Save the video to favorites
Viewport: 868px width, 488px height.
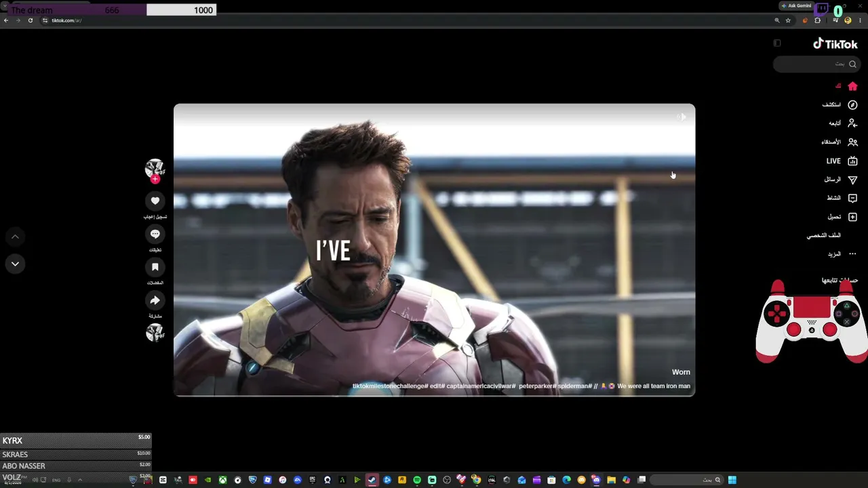pos(155,267)
